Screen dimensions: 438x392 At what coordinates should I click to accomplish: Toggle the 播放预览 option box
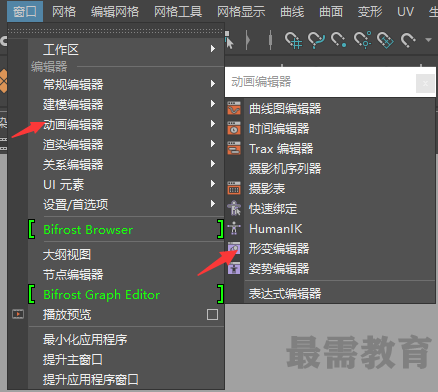tap(212, 314)
